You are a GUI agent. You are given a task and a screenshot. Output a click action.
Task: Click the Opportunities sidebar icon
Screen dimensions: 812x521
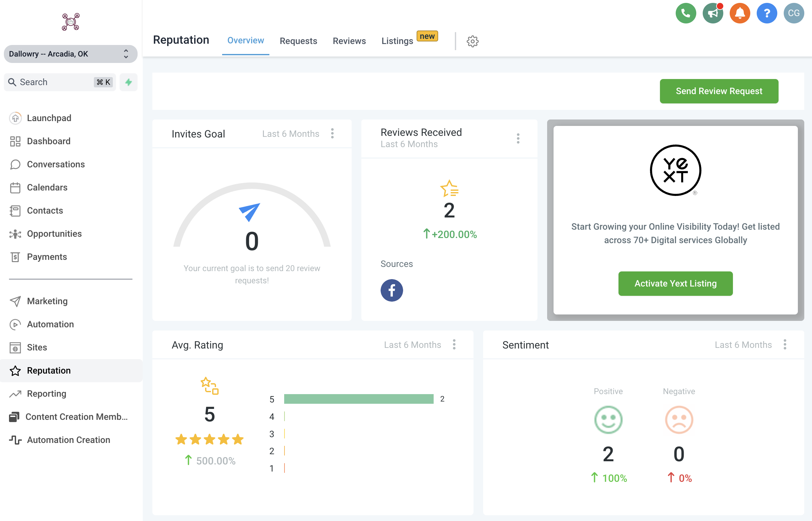pos(15,234)
